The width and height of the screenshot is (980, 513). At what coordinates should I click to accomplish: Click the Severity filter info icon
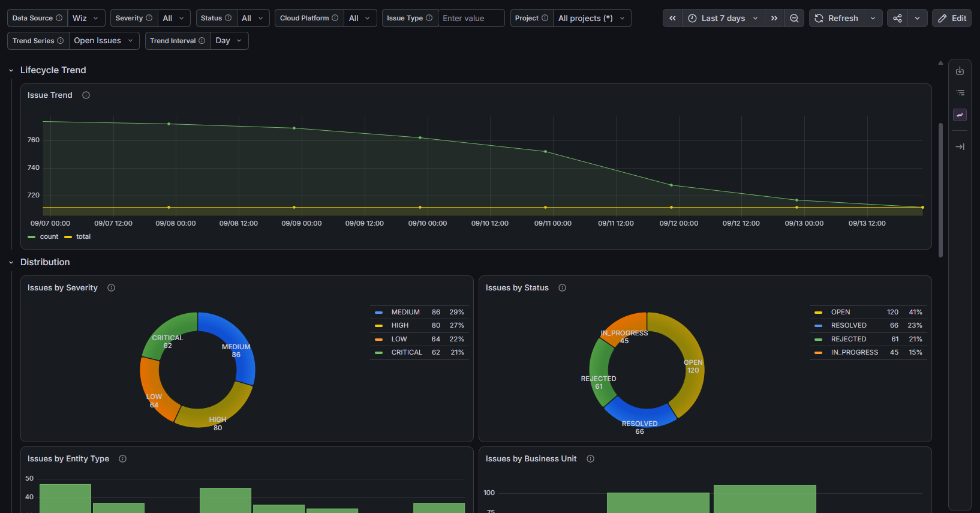click(149, 18)
